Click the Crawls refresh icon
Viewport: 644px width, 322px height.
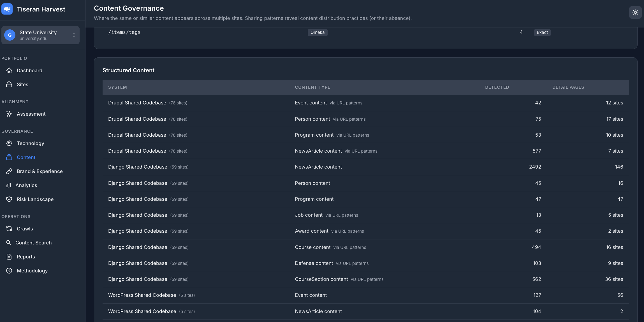(9, 228)
